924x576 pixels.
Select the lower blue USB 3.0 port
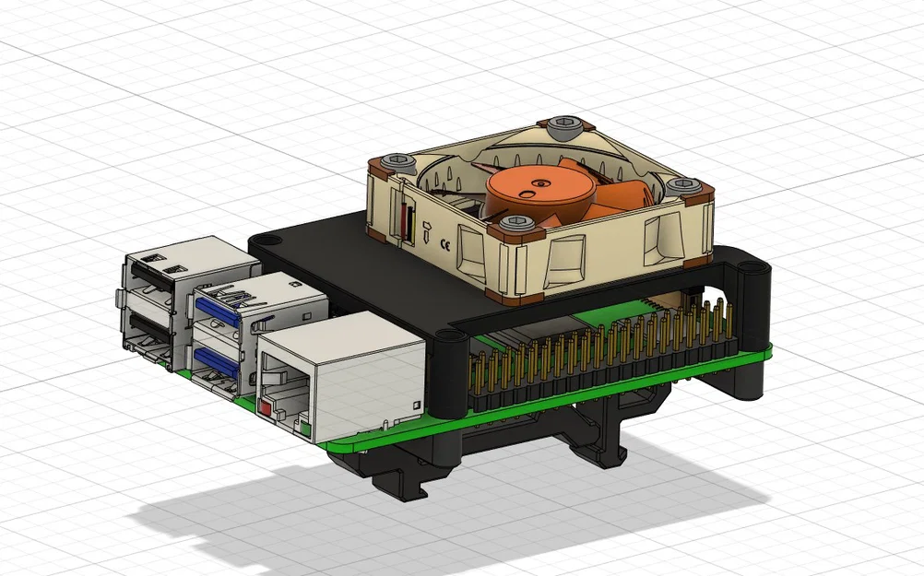pyautogui.click(x=218, y=361)
